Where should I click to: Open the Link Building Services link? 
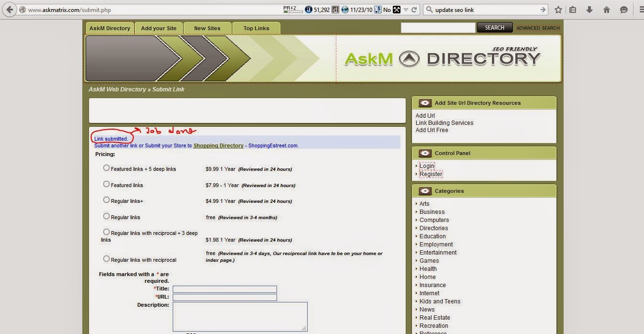[444, 123]
